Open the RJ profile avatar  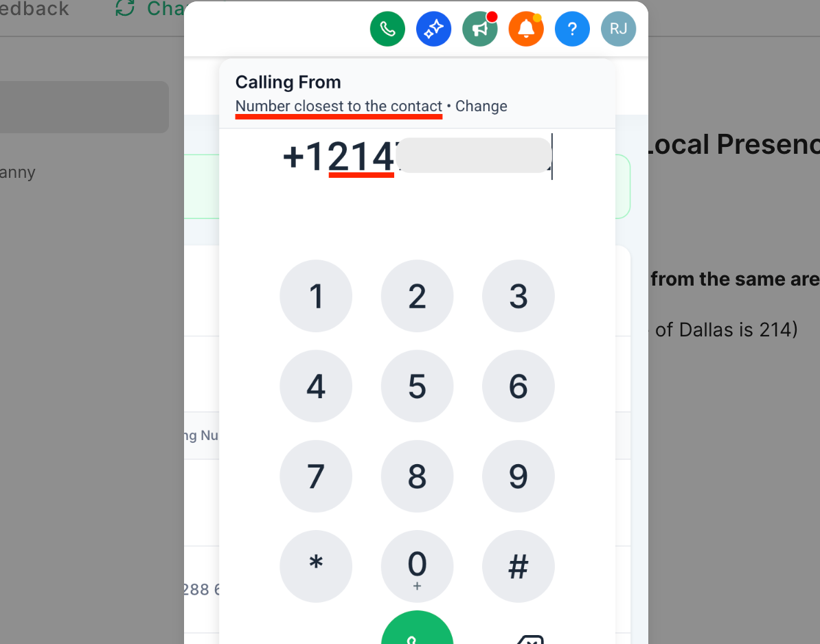(619, 29)
